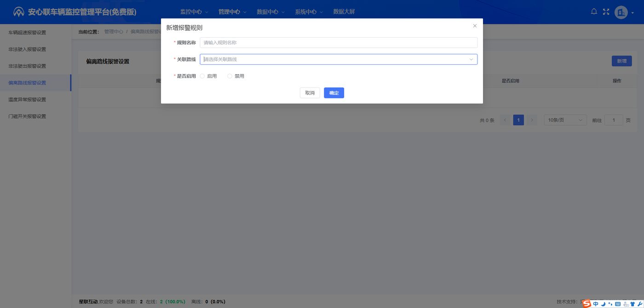Click the 新增 button
Screen dimensions: 644x308
click(x=621, y=61)
